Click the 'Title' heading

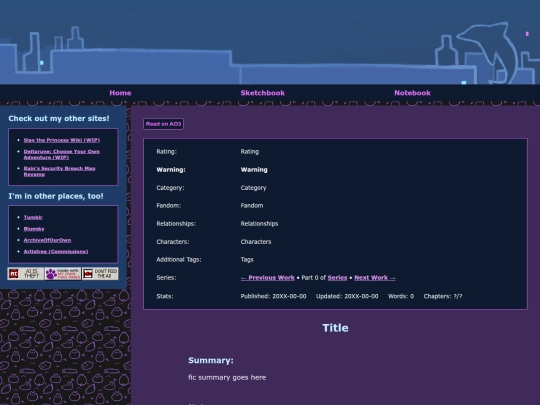click(335, 328)
